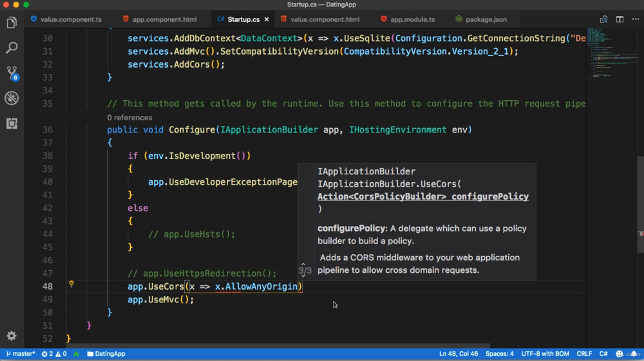644x361 pixels.
Task: Show the errors and warnings problems panel
Action: pyautogui.click(x=54, y=354)
